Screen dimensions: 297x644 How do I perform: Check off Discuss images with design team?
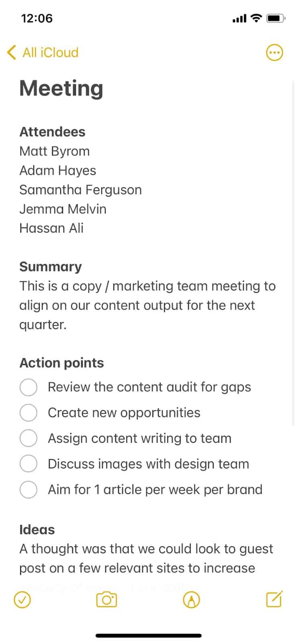pyautogui.click(x=28, y=463)
